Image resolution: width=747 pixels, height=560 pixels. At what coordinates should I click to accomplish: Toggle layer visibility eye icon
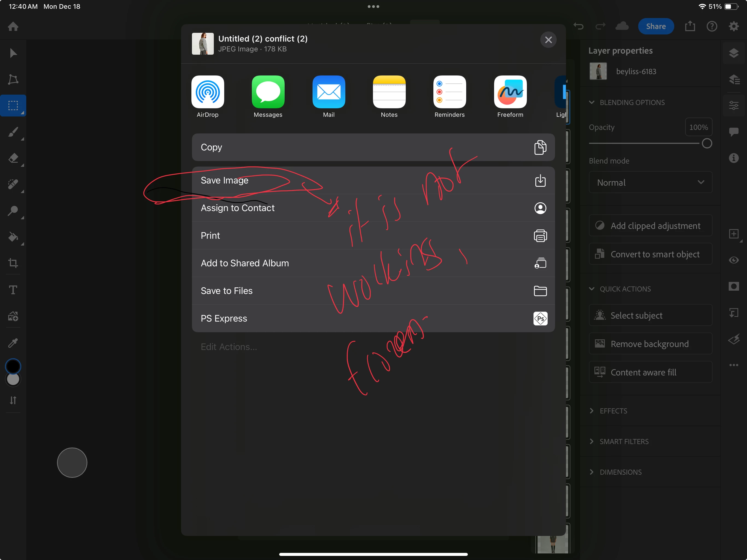734,260
